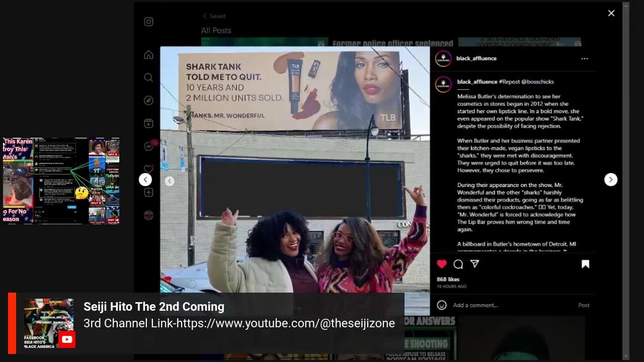Image resolution: width=644 pixels, height=362 pixels.
Task: Open the collage thumbnail on the left
Action: tap(61, 180)
